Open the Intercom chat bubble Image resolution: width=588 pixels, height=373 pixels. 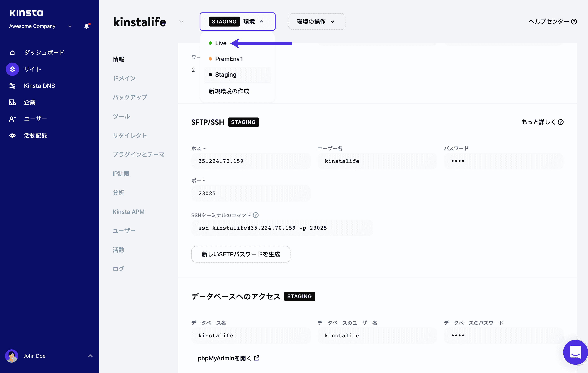(x=575, y=352)
